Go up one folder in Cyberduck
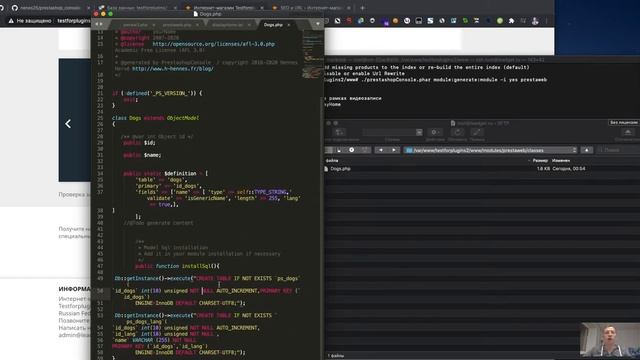The height and width of the screenshot is (360, 640). tap(587, 150)
